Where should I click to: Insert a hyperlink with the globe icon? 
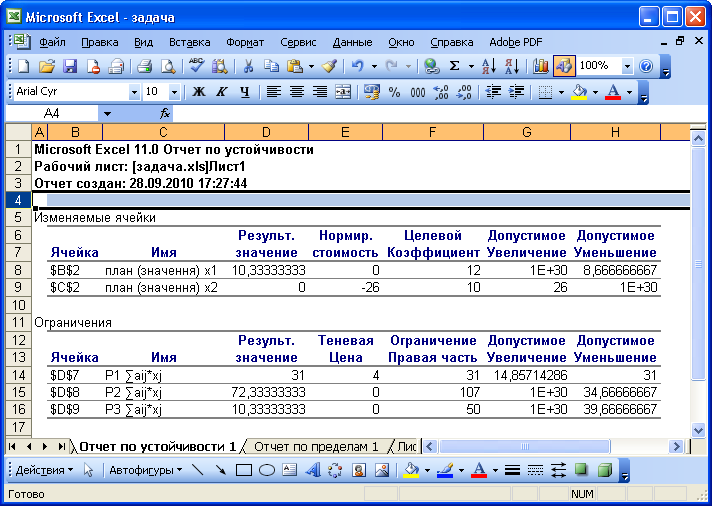pyautogui.click(x=431, y=66)
